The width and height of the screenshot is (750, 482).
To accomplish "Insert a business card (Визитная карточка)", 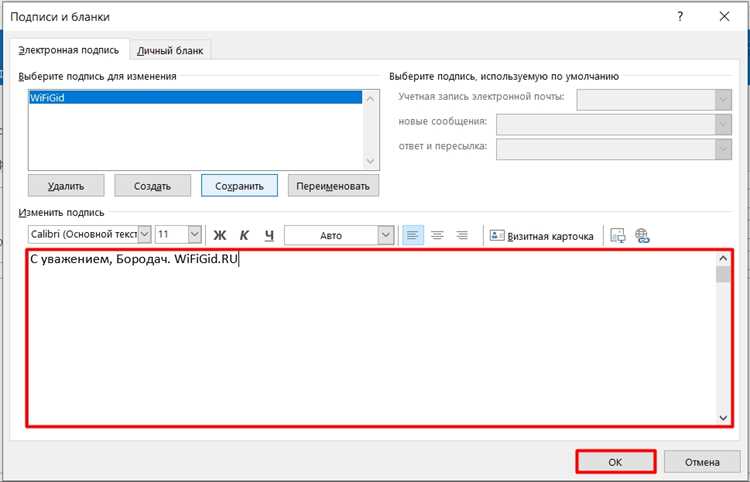I will (x=541, y=236).
